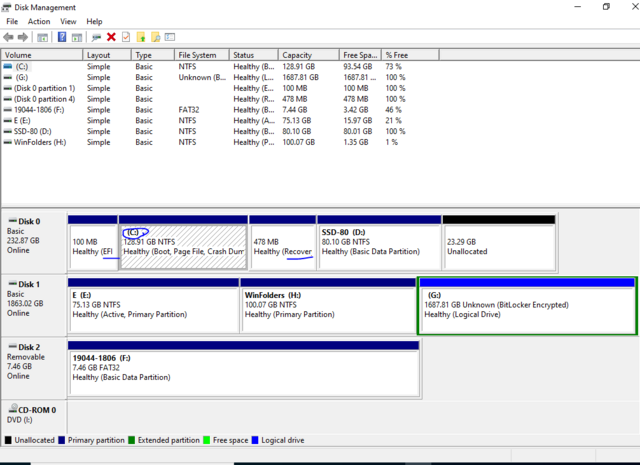640x465 pixels.
Task: Click the Forward arrow toolbar icon
Action: [x=23, y=37]
